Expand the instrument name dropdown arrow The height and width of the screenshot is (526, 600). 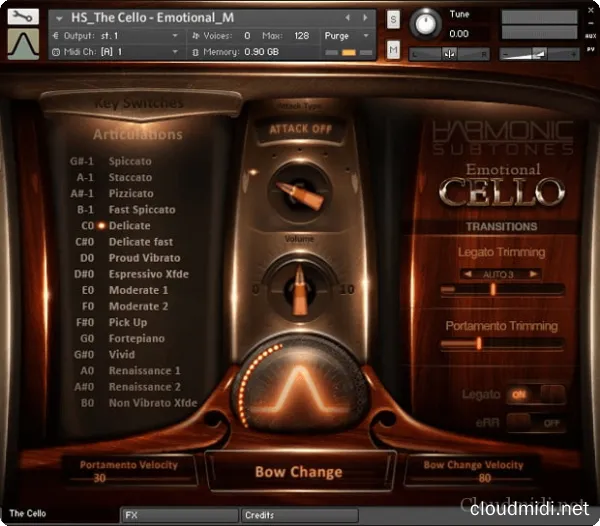[x=59, y=18]
